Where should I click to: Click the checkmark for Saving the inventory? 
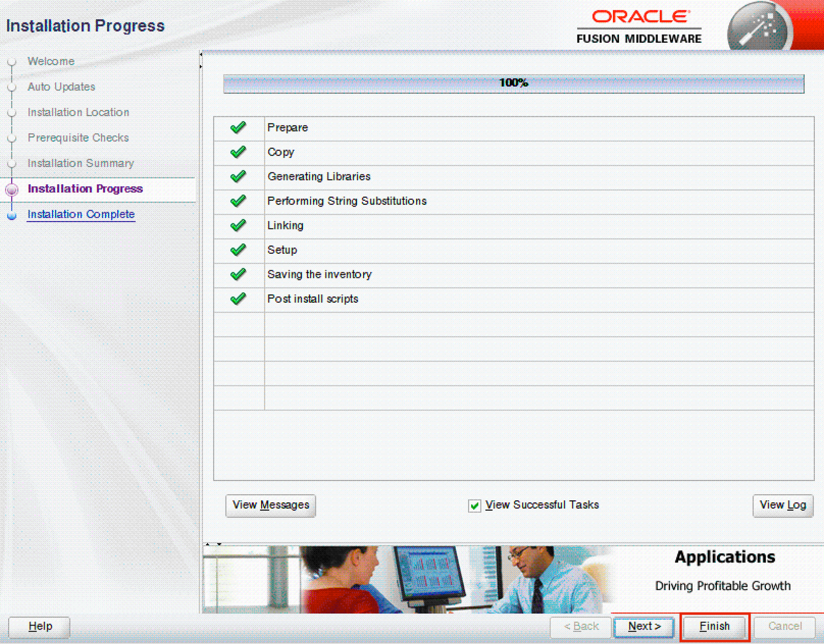tap(238, 274)
